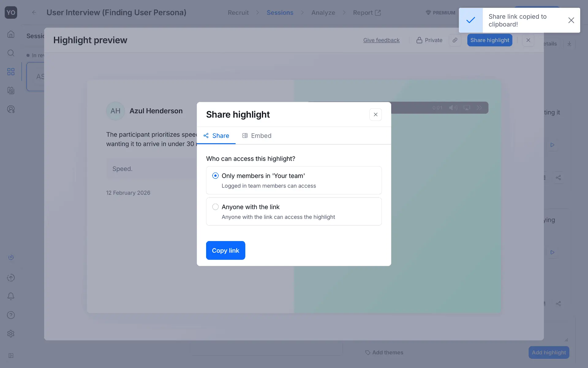
Task: Open search from sidebar magnifier icon
Action: click(x=11, y=53)
